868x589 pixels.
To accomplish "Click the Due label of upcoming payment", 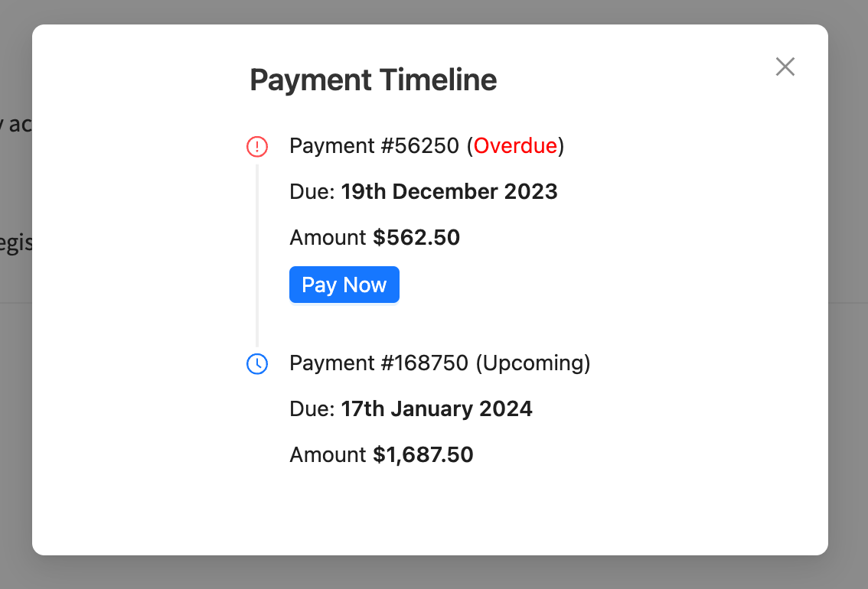I will 312,408.
